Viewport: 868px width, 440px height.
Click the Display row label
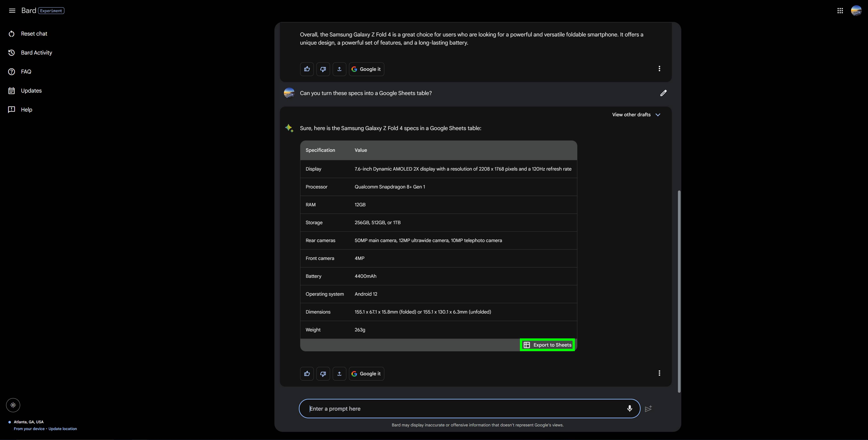(x=313, y=169)
